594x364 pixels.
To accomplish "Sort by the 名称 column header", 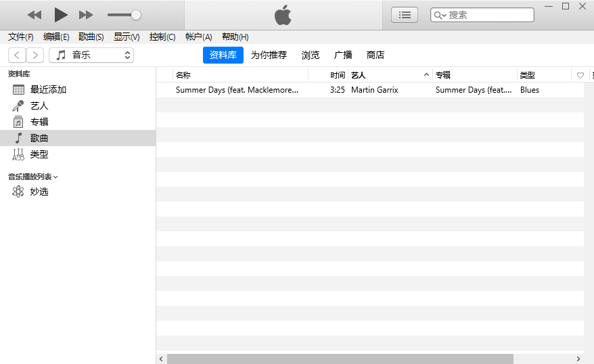I will (241, 75).
